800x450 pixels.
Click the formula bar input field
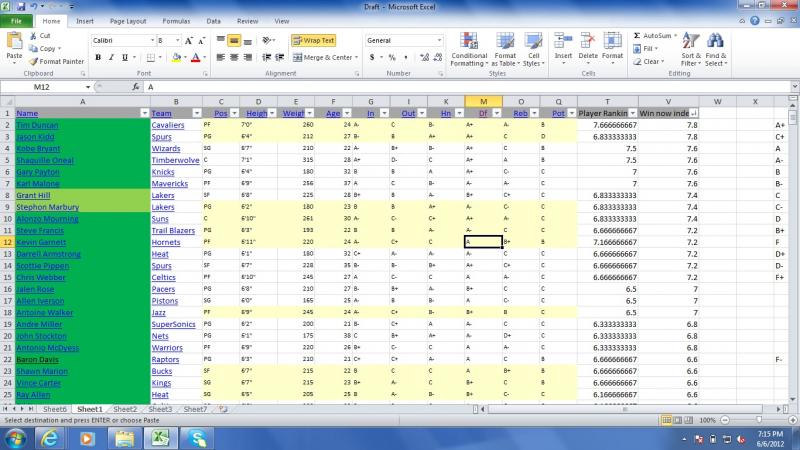click(x=467, y=87)
